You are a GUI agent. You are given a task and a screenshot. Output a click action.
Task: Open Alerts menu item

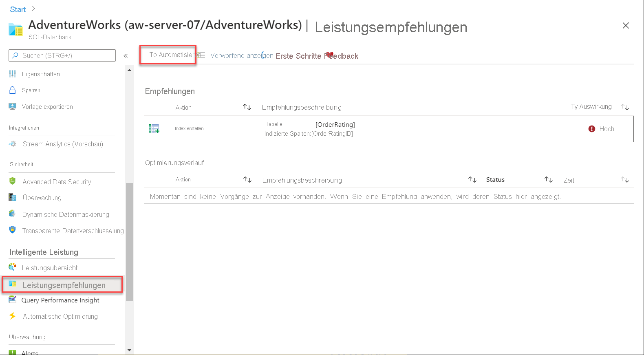pyautogui.click(x=30, y=353)
